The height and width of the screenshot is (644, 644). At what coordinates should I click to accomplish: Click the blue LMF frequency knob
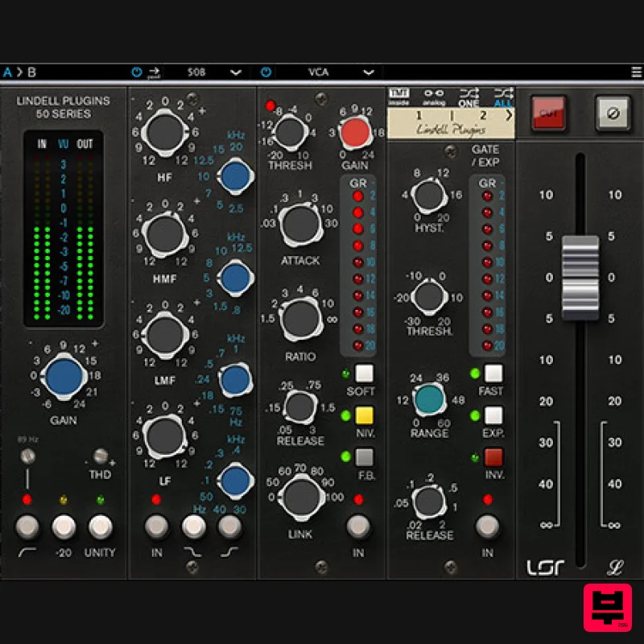click(236, 379)
